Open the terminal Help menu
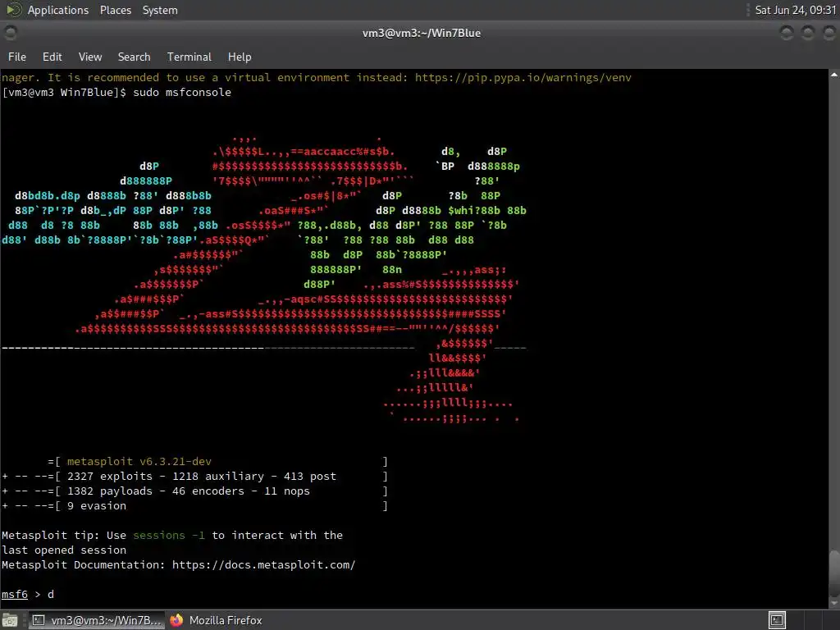Screen dimensions: 840x630 click(x=240, y=57)
